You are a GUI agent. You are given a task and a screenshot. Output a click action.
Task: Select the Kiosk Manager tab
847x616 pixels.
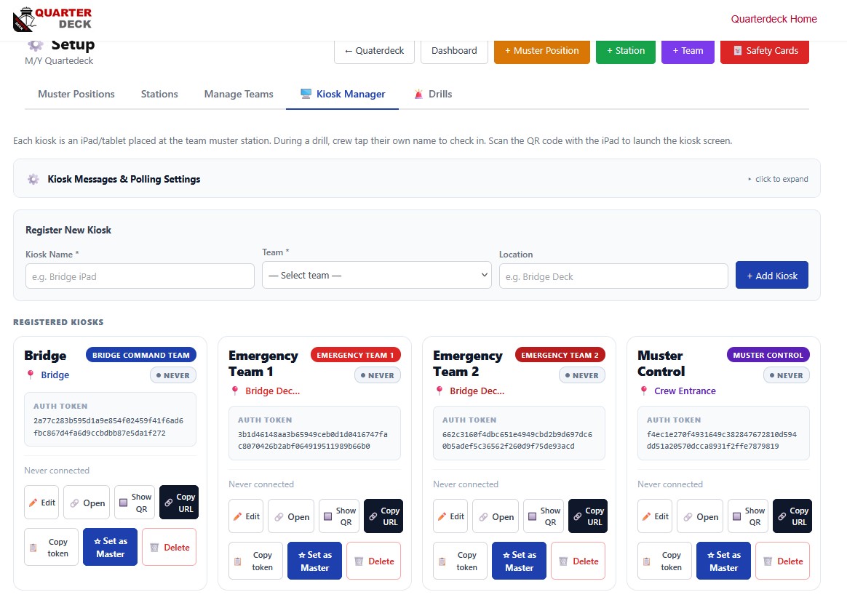[x=343, y=94]
